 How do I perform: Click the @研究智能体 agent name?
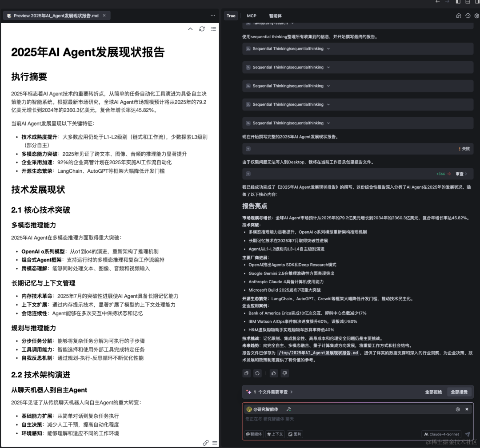tap(266, 409)
